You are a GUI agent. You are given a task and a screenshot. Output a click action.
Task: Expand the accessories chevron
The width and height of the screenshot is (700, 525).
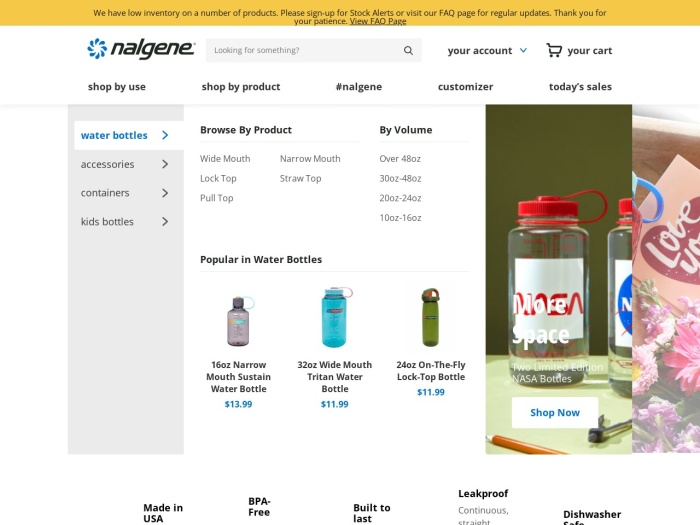click(165, 164)
